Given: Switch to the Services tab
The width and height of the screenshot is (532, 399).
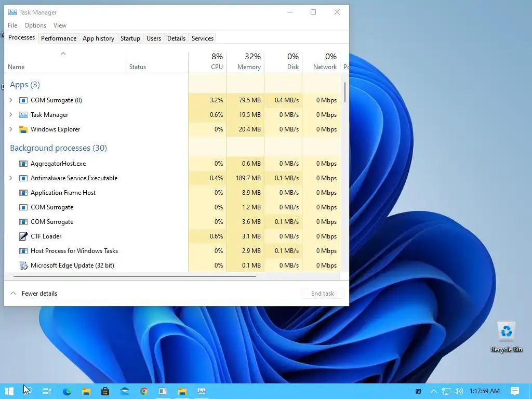Looking at the screenshot, I should click(x=203, y=38).
